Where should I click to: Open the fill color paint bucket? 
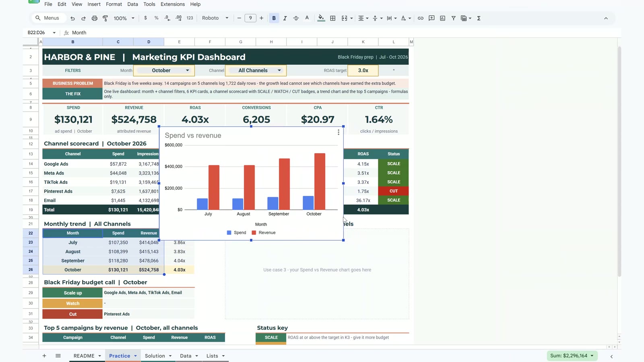321,18
